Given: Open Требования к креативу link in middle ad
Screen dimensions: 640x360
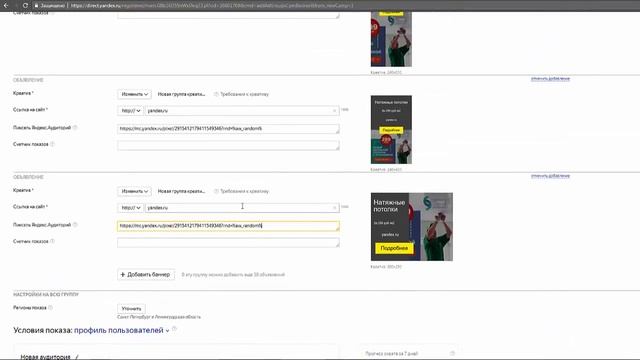Looking at the screenshot, I should tap(244, 94).
